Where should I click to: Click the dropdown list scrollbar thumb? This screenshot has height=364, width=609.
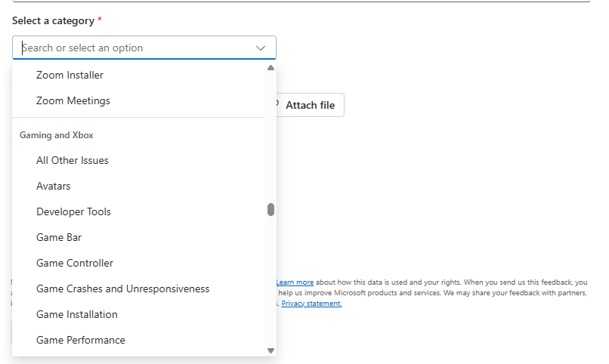270,209
